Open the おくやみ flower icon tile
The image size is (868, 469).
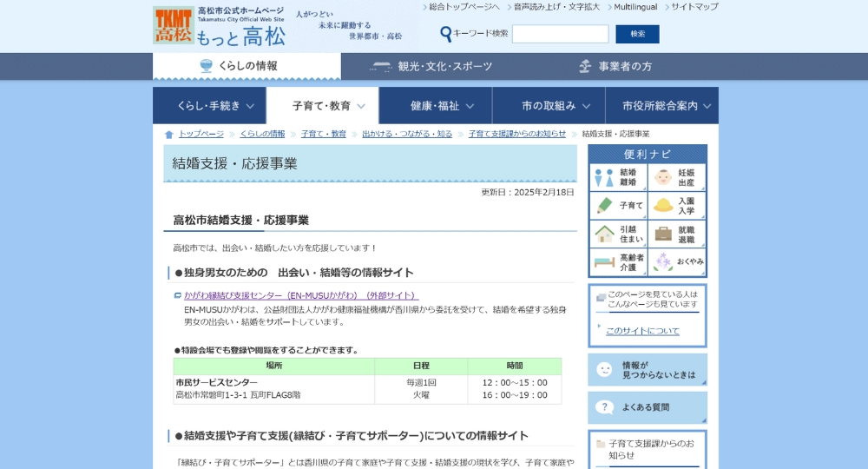coord(676,262)
